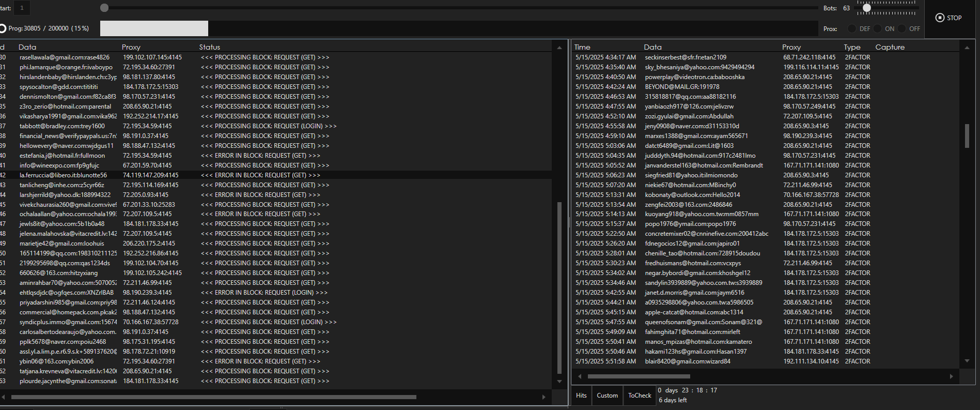Click the left list horizontal scrollbar thumb
This screenshot has height=410, width=980.
214,397
